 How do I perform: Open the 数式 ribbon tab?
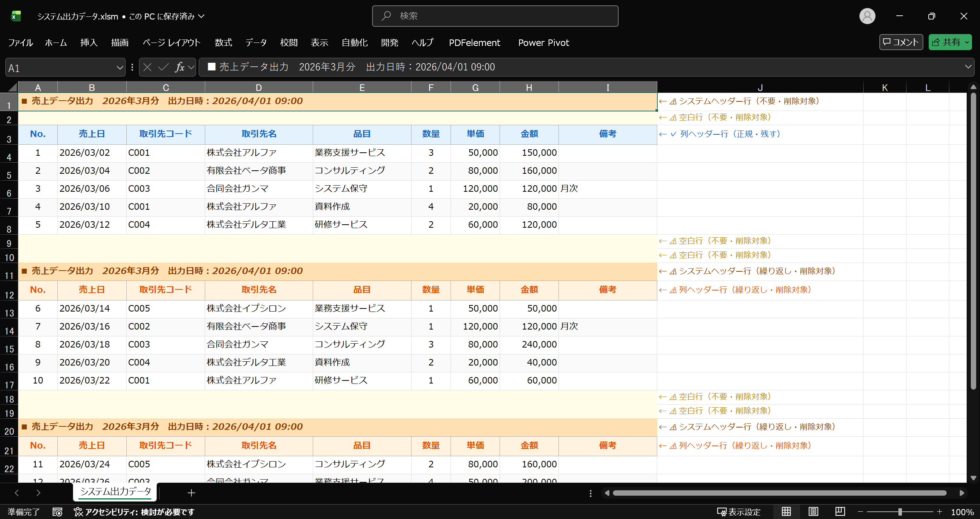coord(223,42)
